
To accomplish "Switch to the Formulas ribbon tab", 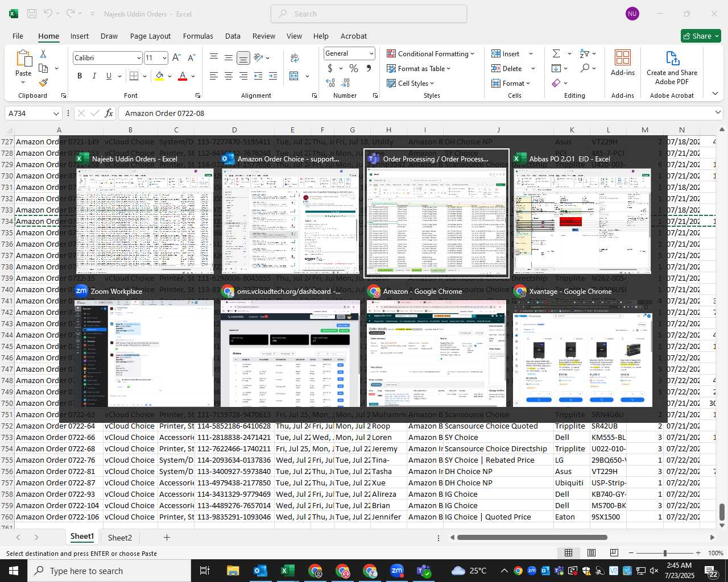I will click(x=198, y=36).
